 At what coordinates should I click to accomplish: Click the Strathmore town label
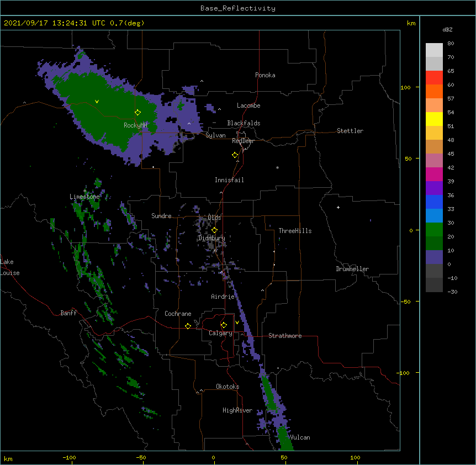coord(285,336)
